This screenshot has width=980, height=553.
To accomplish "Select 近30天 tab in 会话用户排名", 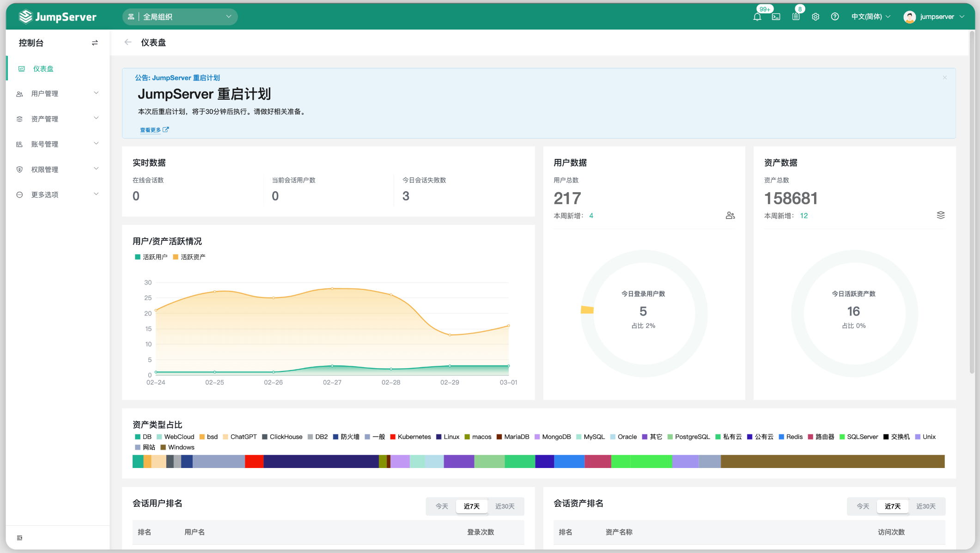I will (x=505, y=506).
